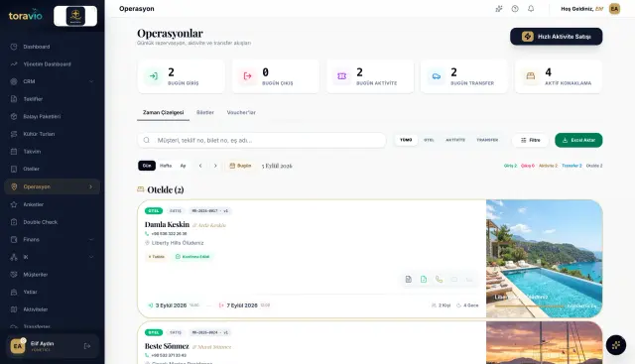Click the Bugün Aktivite stat card
Screen dimensions: 635x364
[x=370, y=76]
